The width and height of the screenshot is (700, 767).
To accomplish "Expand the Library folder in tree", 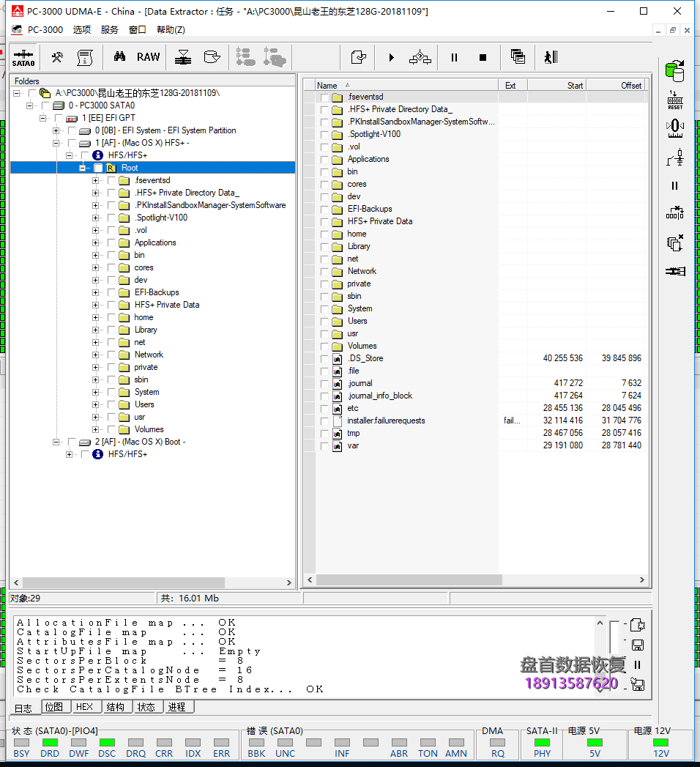I will pyautogui.click(x=95, y=330).
